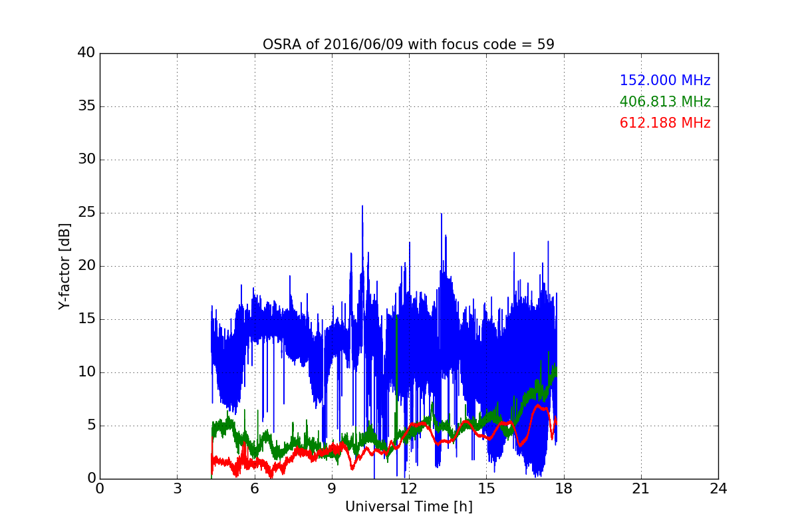Click the red 612.188 MHz legend label
This screenshot has width=798, height=532.
click(665, 123)
